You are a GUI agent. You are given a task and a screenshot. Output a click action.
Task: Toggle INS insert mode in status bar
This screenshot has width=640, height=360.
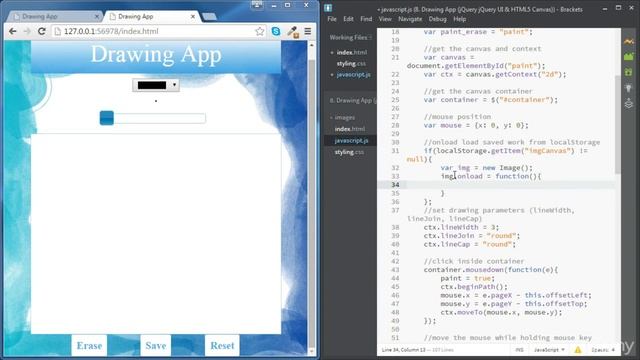click(x=519, y=350)
